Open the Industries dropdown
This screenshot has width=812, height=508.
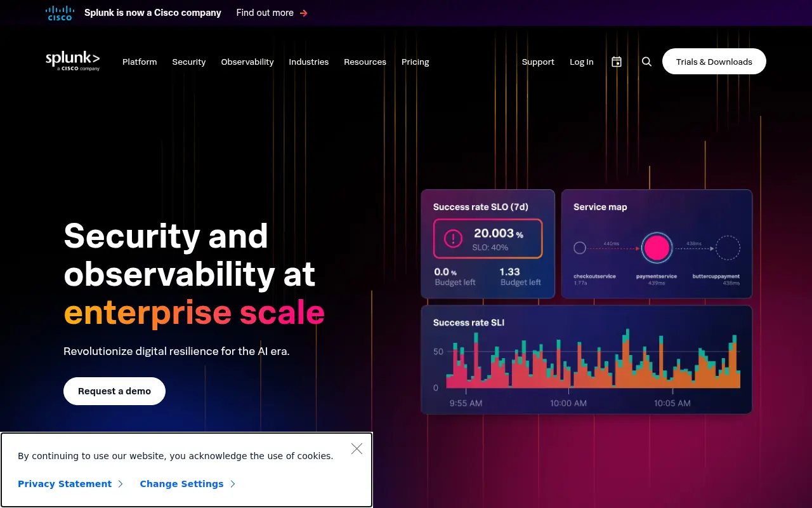[309, 62]
